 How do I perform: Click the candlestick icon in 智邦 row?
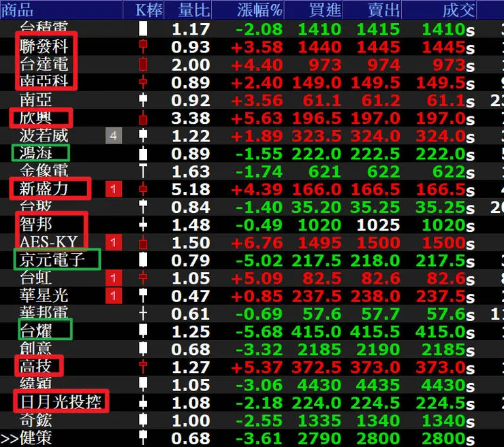(x=143, y=224)
